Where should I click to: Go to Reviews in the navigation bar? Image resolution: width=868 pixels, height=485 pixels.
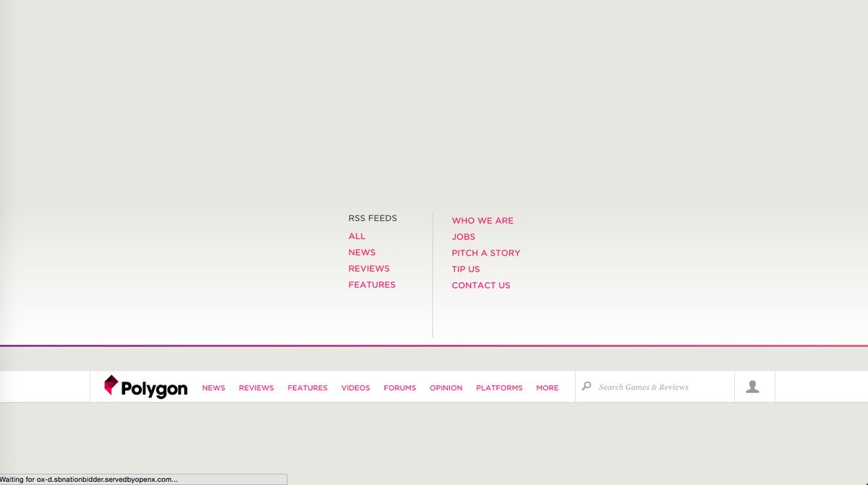pos(256,388)
